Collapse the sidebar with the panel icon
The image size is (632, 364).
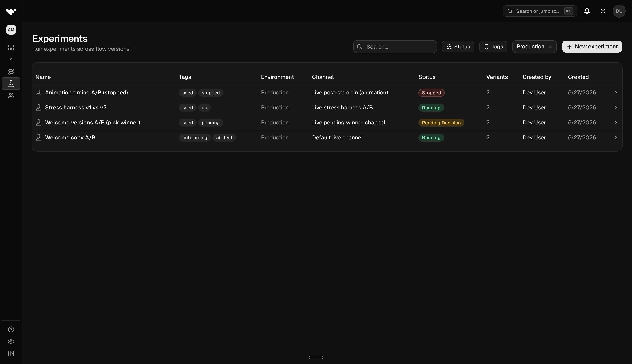pos(11,353)
